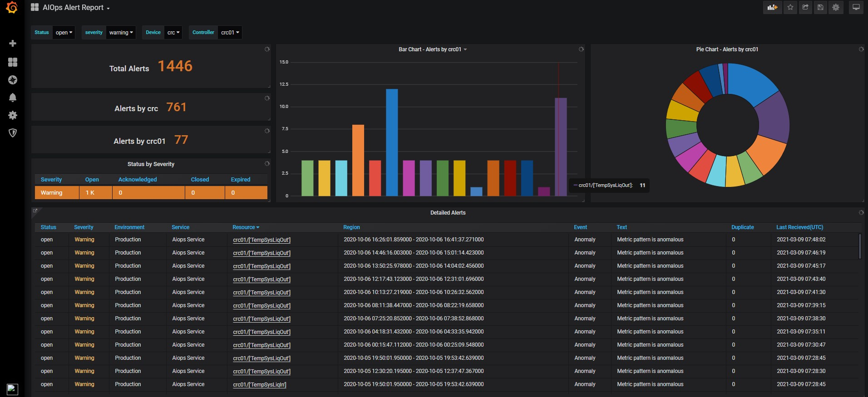Click the Share dashboard icon
This screenshot has height=397, width=868.
805,8
